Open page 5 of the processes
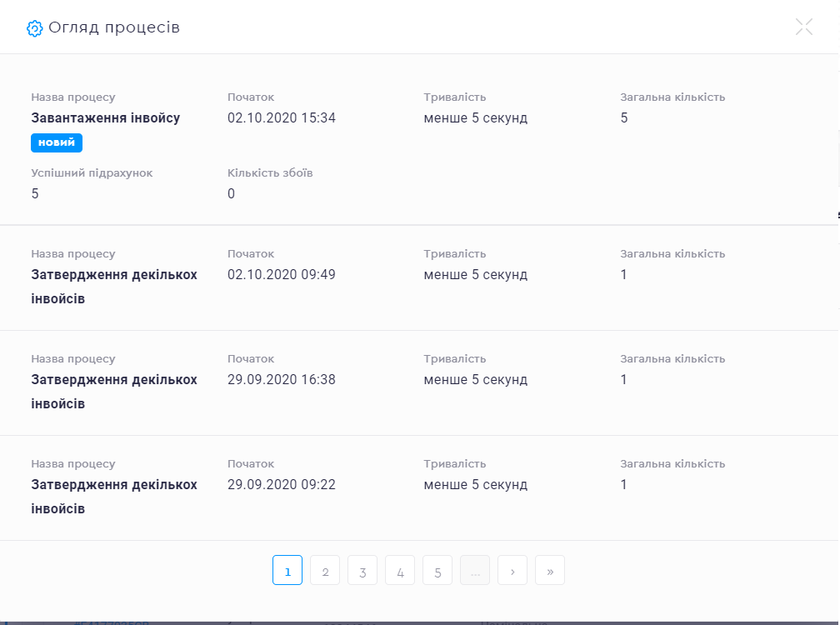840x625 pixels. point(437,571)
